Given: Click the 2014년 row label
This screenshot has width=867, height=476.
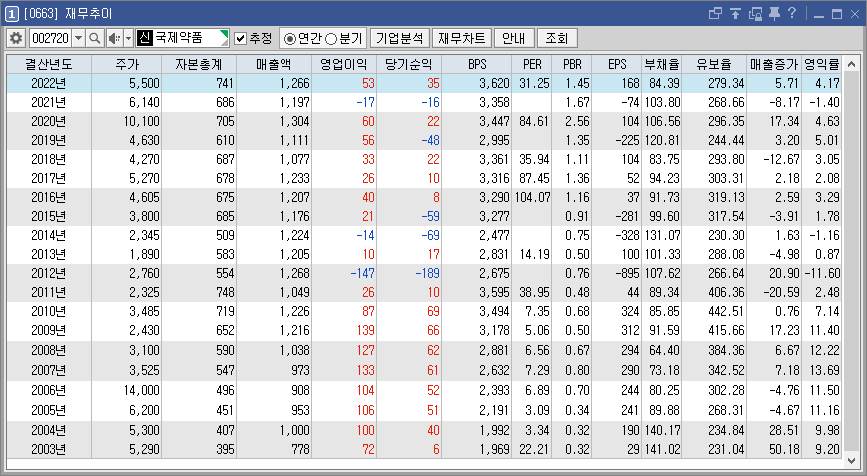Looking at the screenshot, I should coord(49,236).
